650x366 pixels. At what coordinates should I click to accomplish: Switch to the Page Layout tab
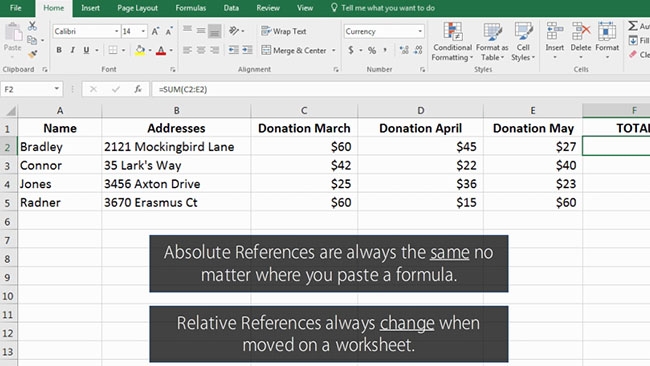tap(137, 8)
